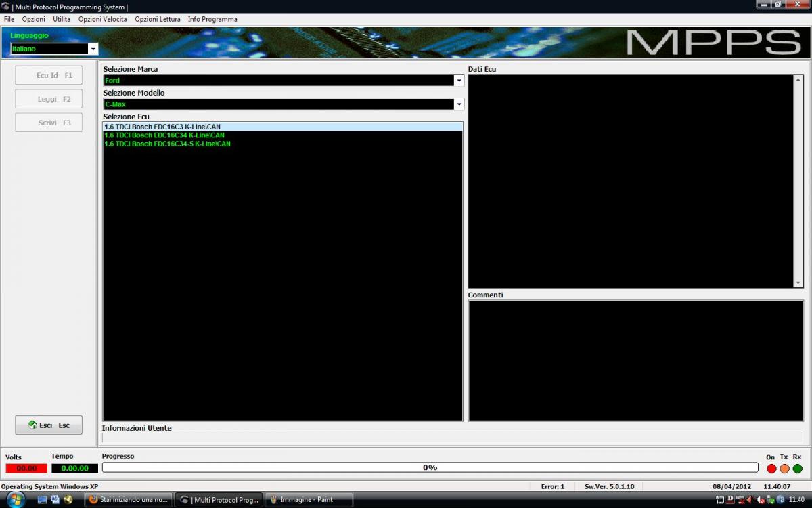Click the taskbar clock 11.40

tap(796, 500)
